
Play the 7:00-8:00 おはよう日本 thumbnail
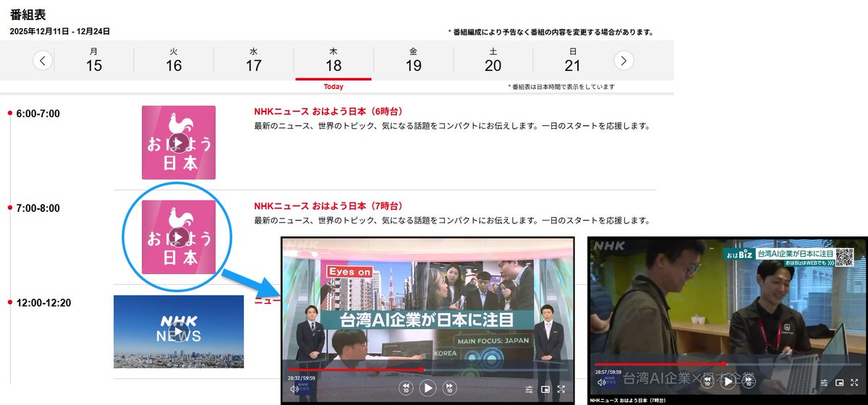coord(179,237)
